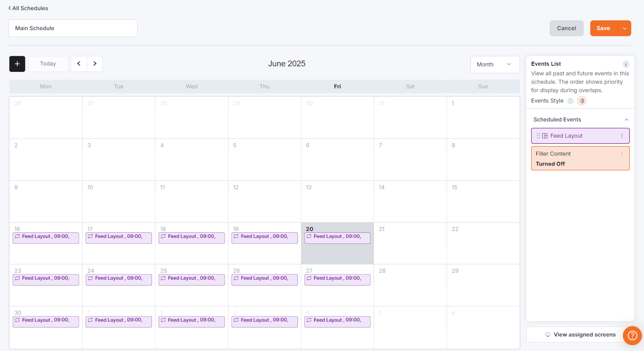The height and width of the screenshot is (351, 644).
Task: Open the Month view dropdown
Action: pos(495,64)
